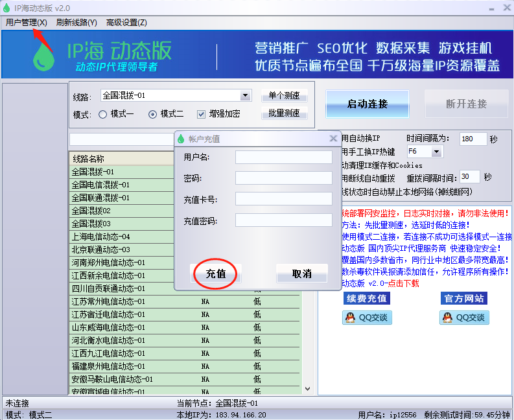Click the 本地IP为 183.94.166.20 status text
This screenshot has width=514, height=420.
(221, 415)
